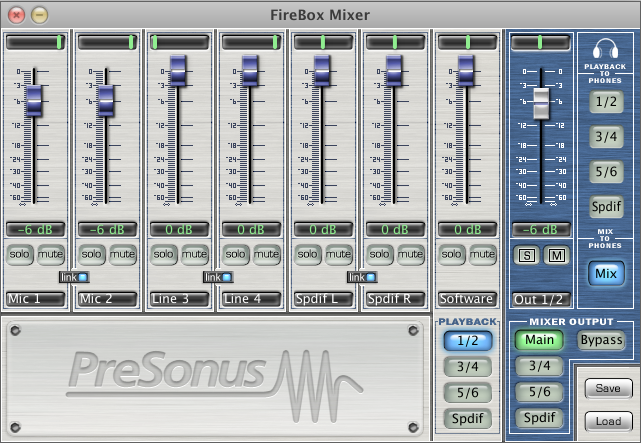Click the Spdif R fader knob
This screenshot has height=443, width=641.
click(394, 71)
